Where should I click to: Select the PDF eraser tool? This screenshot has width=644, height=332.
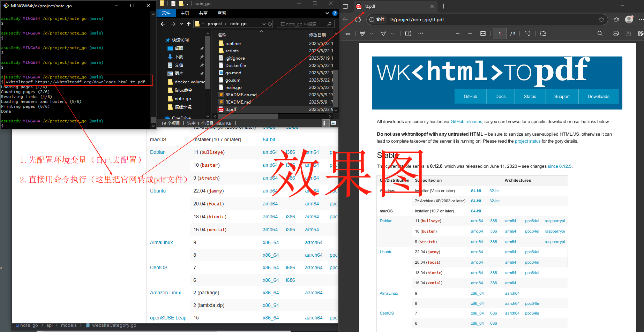[383, 33]
